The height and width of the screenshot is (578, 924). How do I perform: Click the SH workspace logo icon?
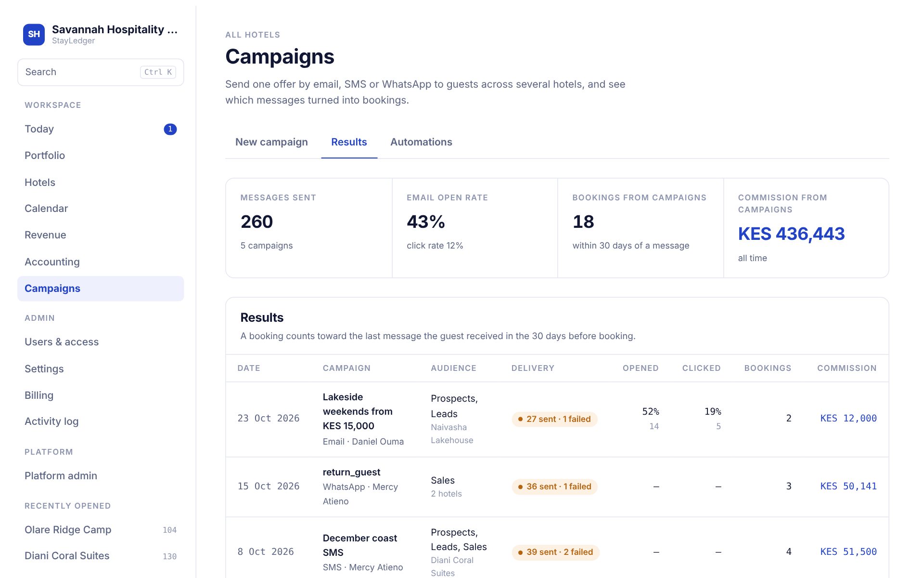pyautogui.click(x=34, y=34)
